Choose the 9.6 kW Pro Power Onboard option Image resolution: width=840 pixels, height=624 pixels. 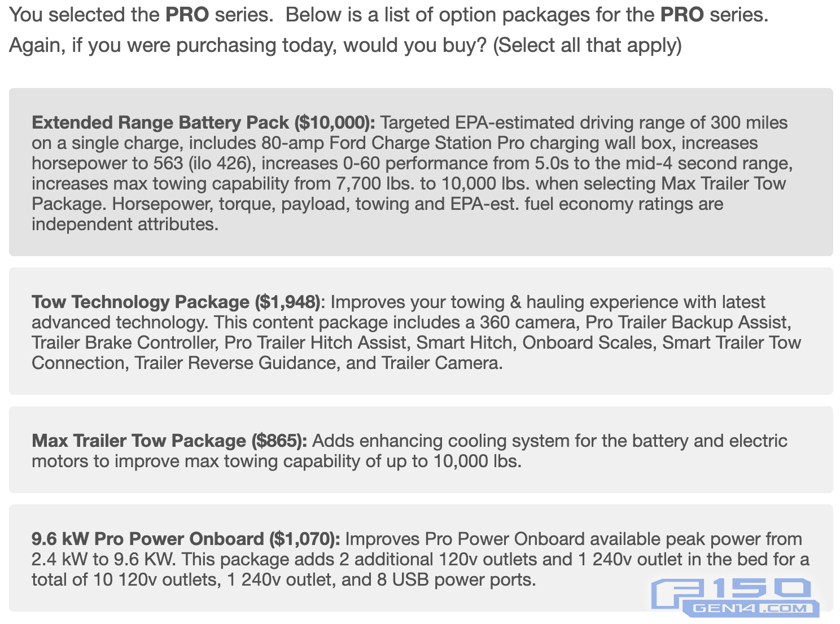coord(421,558)
